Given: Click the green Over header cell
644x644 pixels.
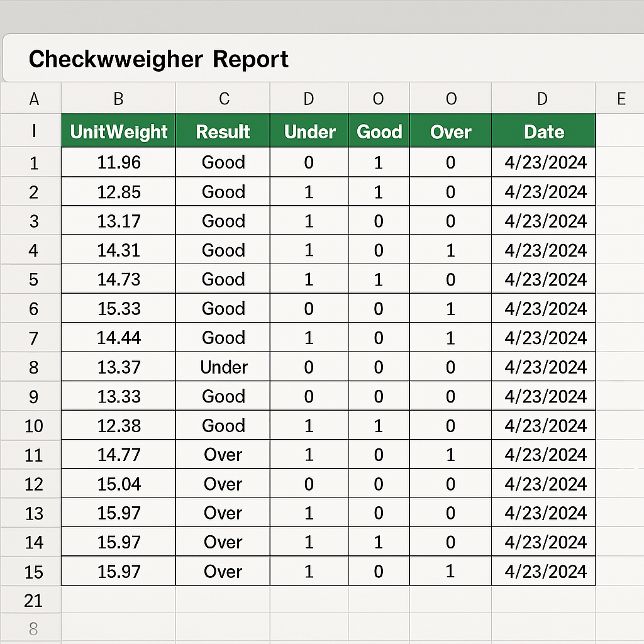Looking at the screenshot, I should point(450,131).
